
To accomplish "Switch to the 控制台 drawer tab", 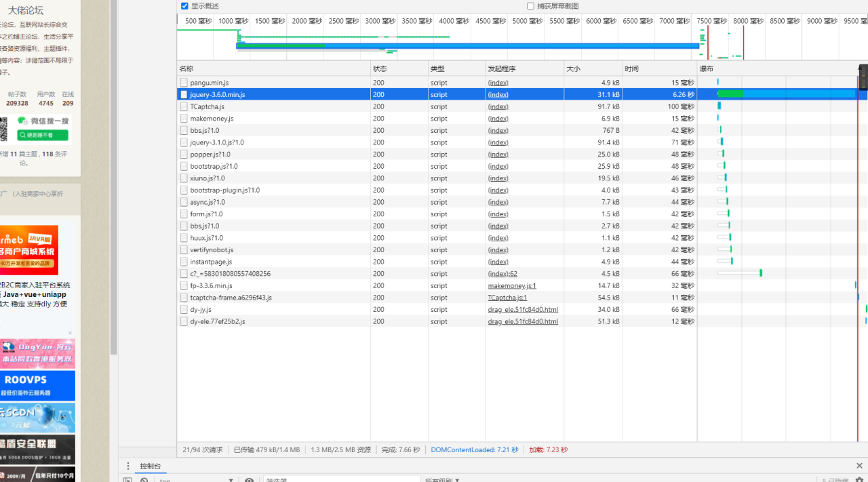I will click(151, 466).
